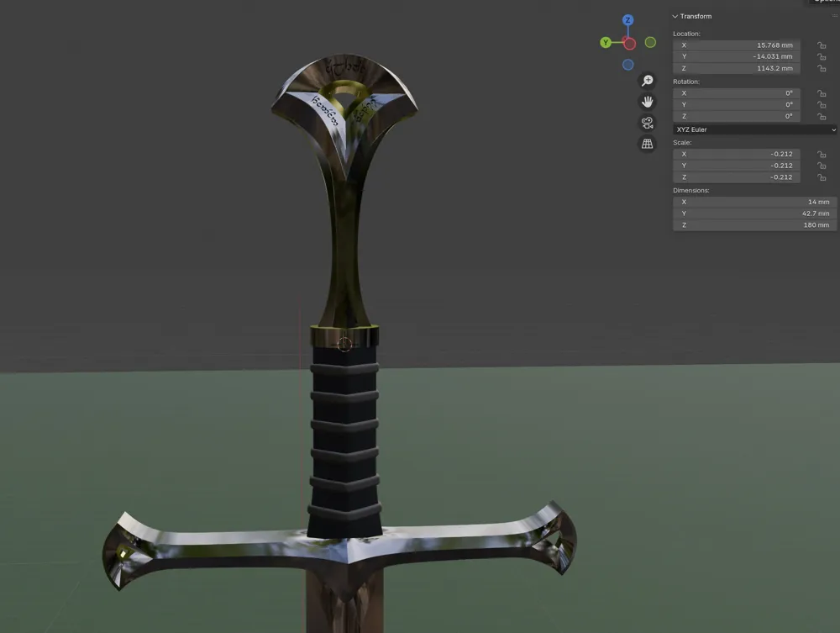Select the sword crossguard in the viewport

click(x=339, y=546)
